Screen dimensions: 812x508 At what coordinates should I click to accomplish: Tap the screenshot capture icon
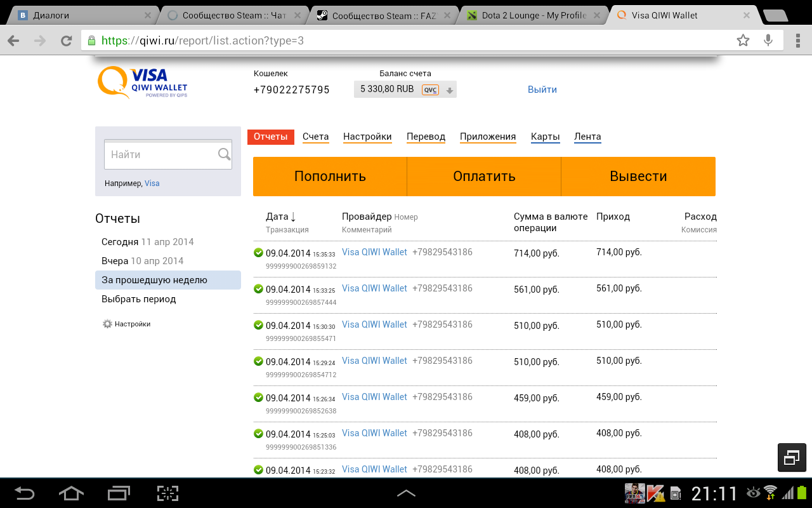point(167,493)
